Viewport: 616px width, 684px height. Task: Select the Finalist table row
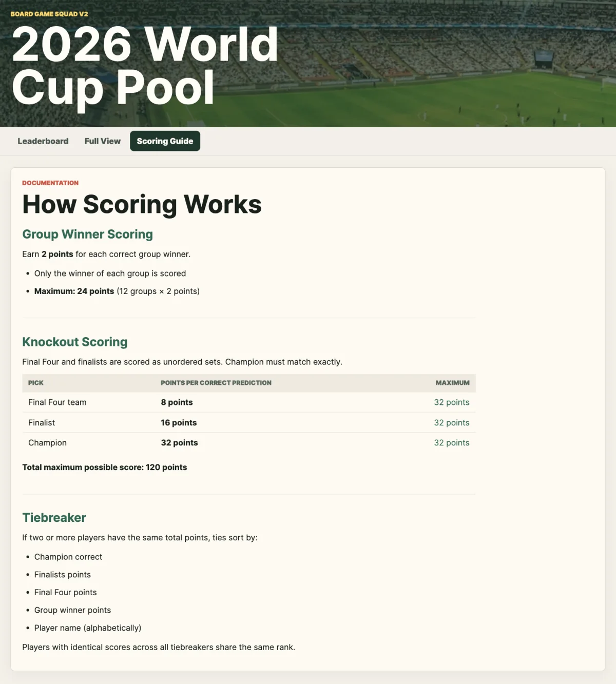249,422
